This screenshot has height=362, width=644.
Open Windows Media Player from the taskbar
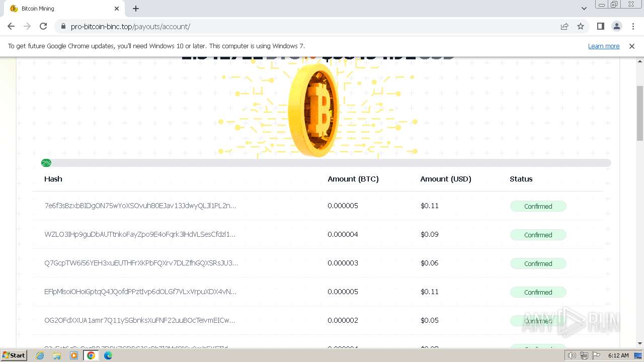click(x=74, y=355)
